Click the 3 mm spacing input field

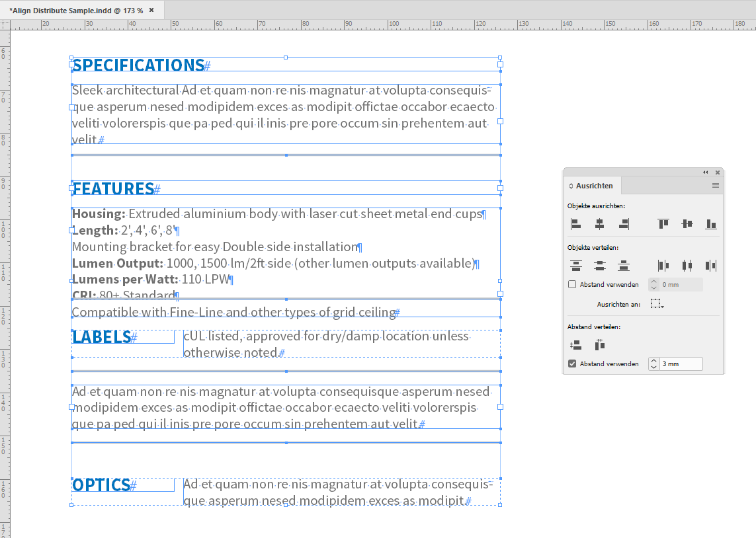[681, 364]
